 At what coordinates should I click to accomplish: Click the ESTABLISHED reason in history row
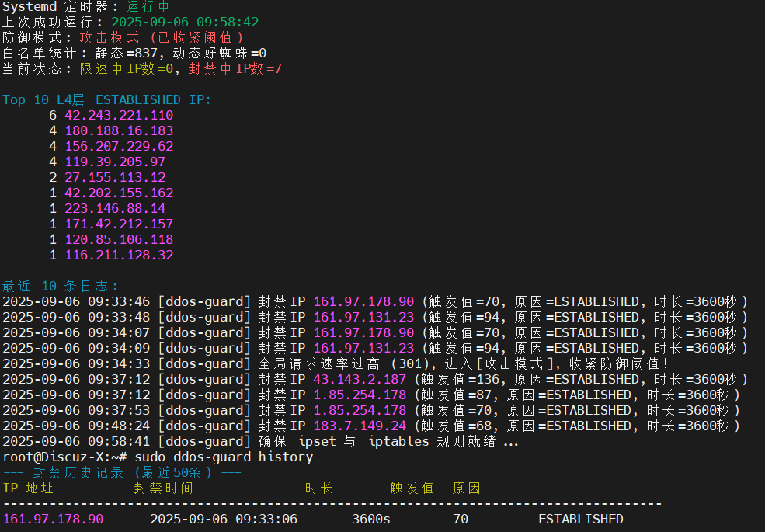click(581, 519)
